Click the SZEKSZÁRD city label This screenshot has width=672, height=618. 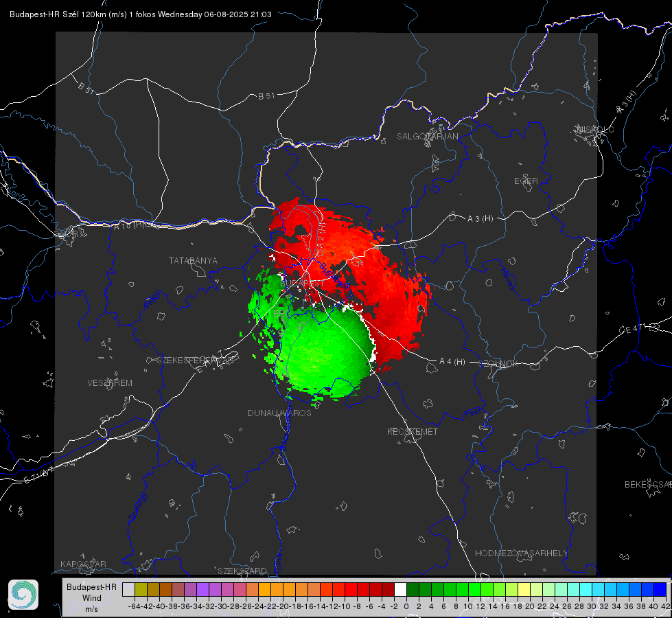click(242, 571)
